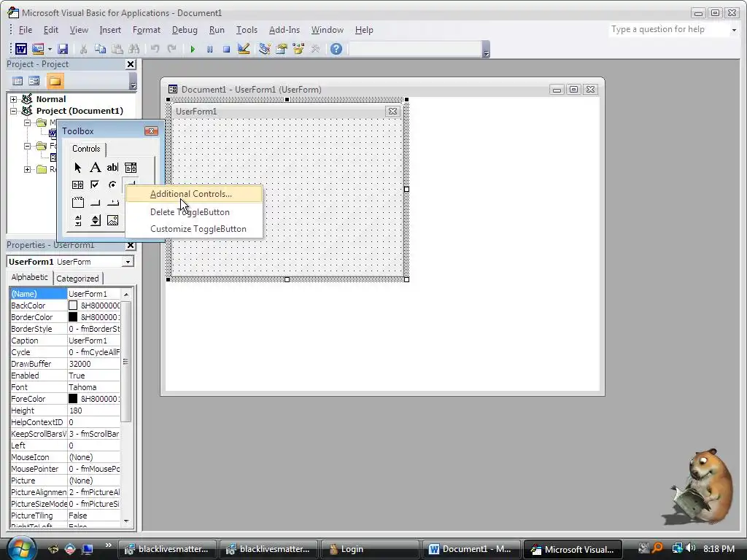Open the Login taskbar button
This screenshot has height=560, width=747.
pos(370,549)
